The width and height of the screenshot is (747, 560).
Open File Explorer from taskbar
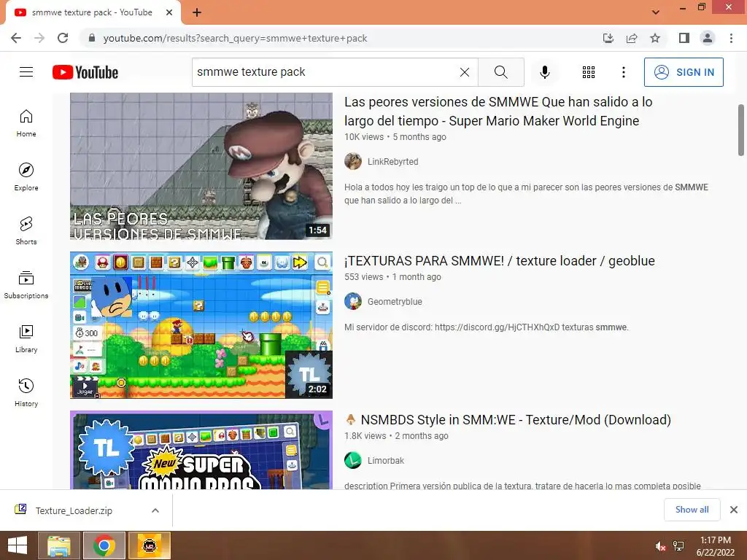coord(59,545)
